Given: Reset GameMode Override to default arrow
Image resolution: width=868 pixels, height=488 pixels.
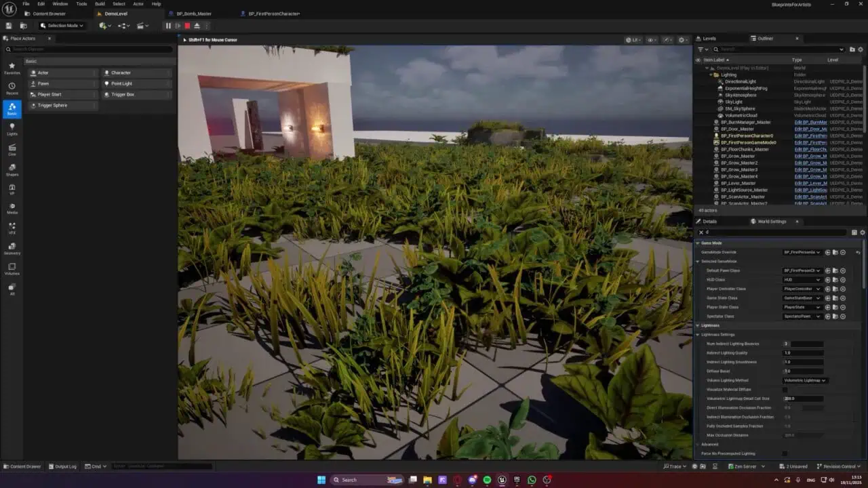Looking at the screenshot, I should click(858, 252).
